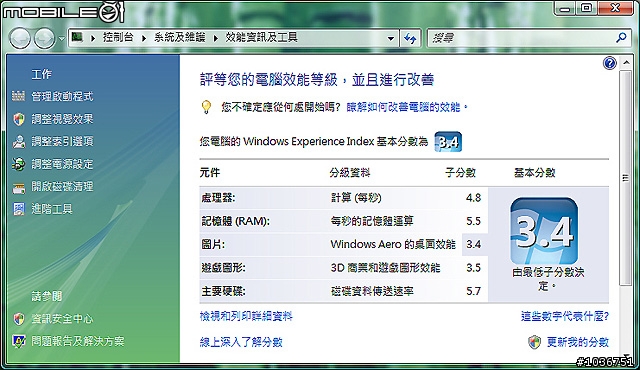Open 這些數字代表什麼? link

(565, 316)
